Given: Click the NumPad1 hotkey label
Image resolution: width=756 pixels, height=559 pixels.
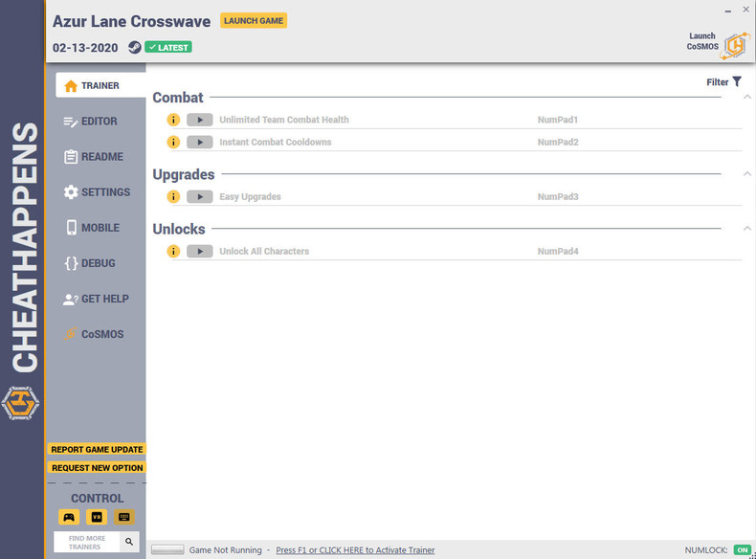Looking at the screenshot, I should [x=558, y=120].
